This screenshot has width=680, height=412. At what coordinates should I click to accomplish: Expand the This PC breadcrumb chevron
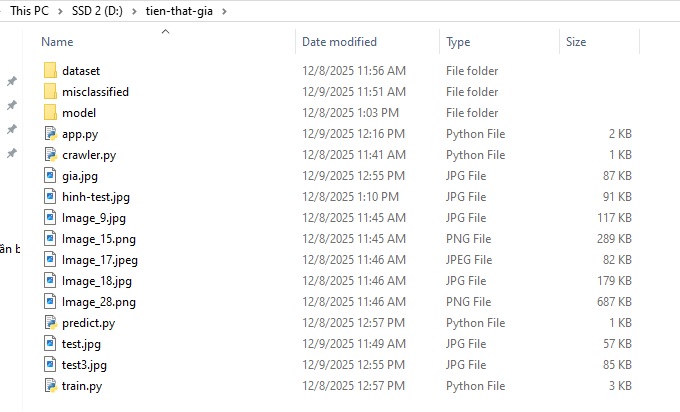pos(58,11)
